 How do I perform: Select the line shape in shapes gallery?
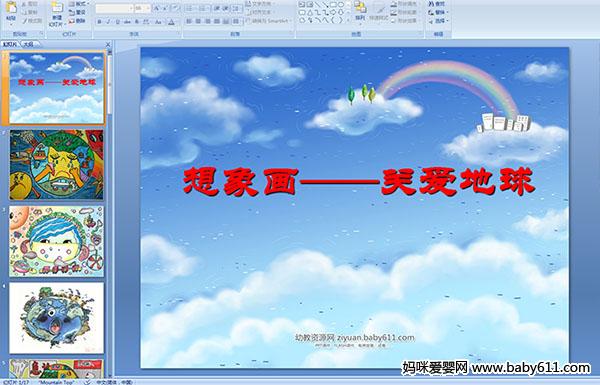[318, 5]
